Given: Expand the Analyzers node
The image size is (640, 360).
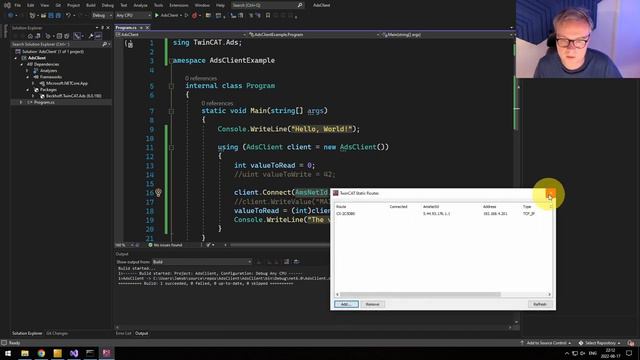Looking at the screenshot, I should (x=28, y=71).
